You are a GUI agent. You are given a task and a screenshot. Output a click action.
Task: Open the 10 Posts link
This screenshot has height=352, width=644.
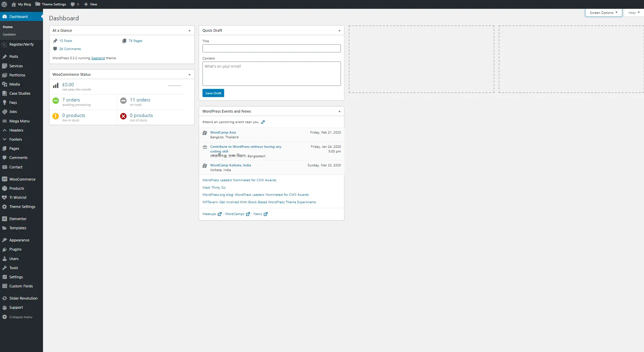(66, 41)
